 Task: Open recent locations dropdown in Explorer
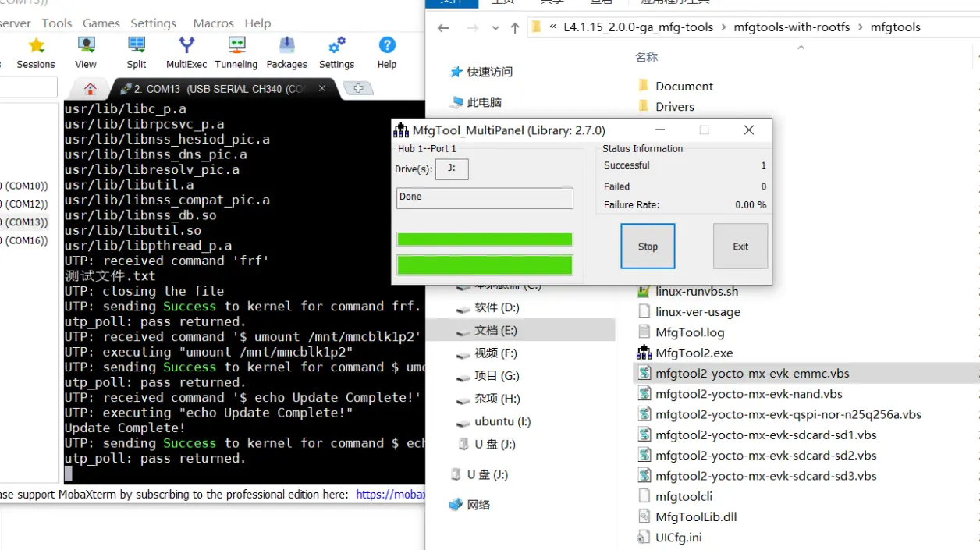495,28
